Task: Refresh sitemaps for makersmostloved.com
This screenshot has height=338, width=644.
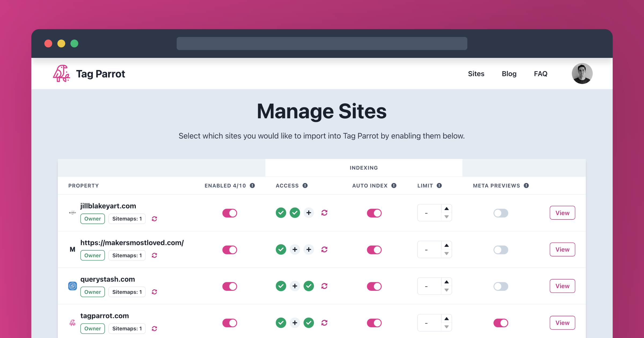Action: [154, 255]
